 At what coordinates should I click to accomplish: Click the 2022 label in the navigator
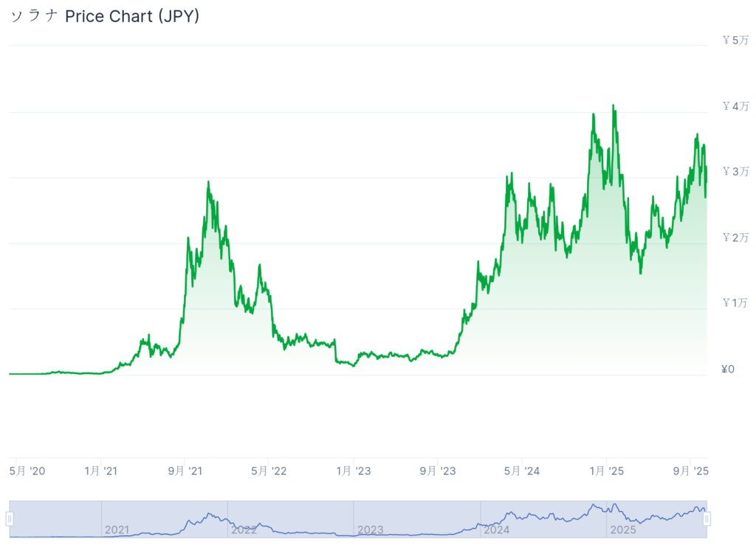point(243,530)
